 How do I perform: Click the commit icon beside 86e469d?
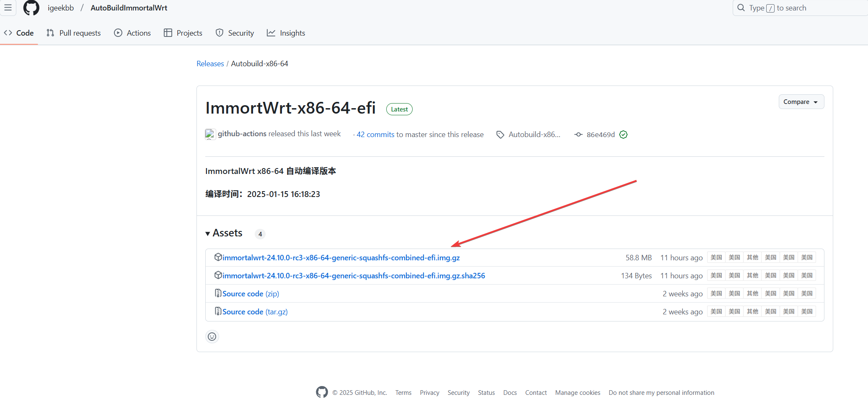pos(578,135)
